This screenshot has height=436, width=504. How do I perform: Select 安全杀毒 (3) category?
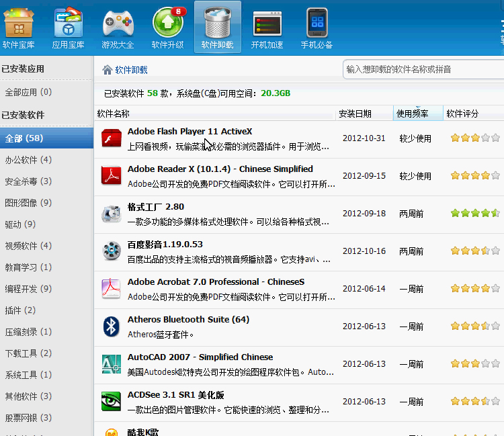pos(28,181)
